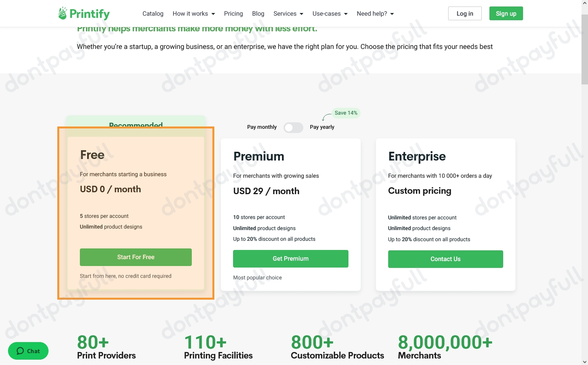Click "For merchants with growing sales"
Image resolution: width=588 pixels, height=365 pixels.
[276, 176]
